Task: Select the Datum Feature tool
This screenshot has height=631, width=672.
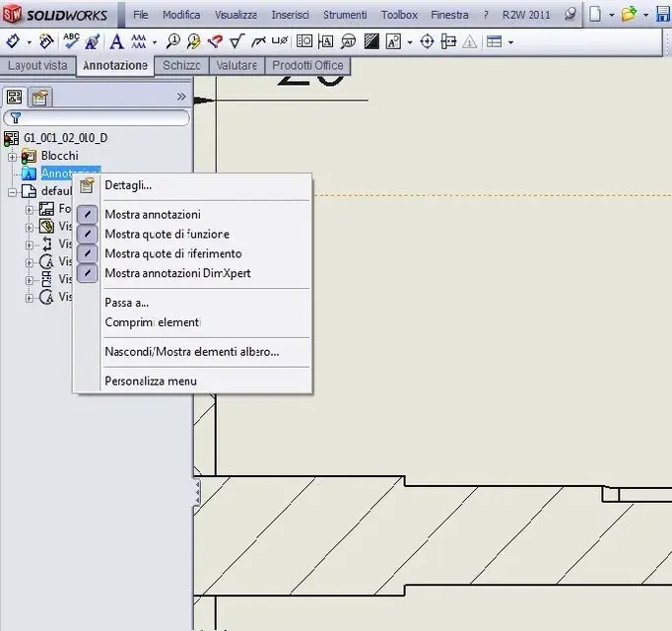Action: (x=326, y=41)
